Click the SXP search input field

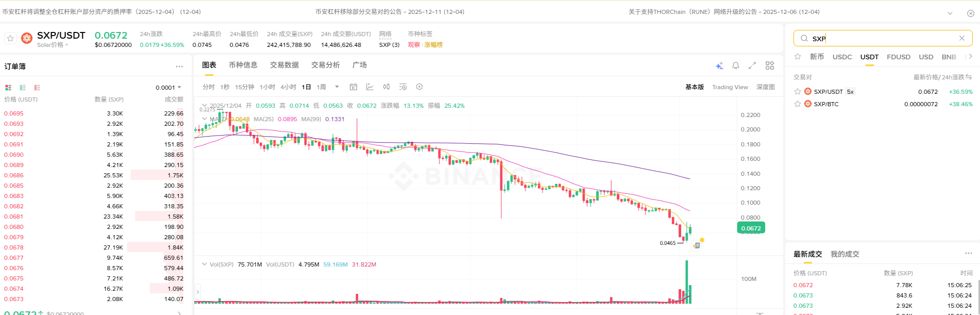tap(881, 38)
